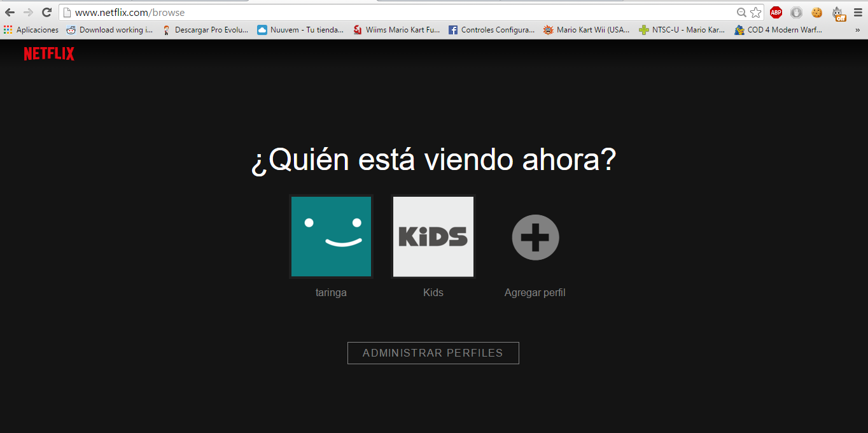Image resolution: width=868 pixels, height=433 pixels.
Task: Open the 'Download working i...' bookmark
Action: (x=109, y=30)
